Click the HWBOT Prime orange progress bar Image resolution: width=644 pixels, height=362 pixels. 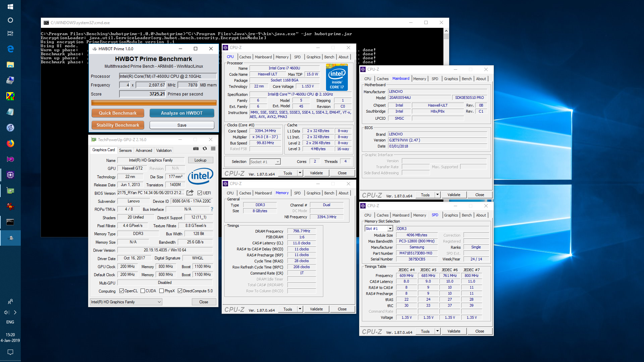[154, 103]
